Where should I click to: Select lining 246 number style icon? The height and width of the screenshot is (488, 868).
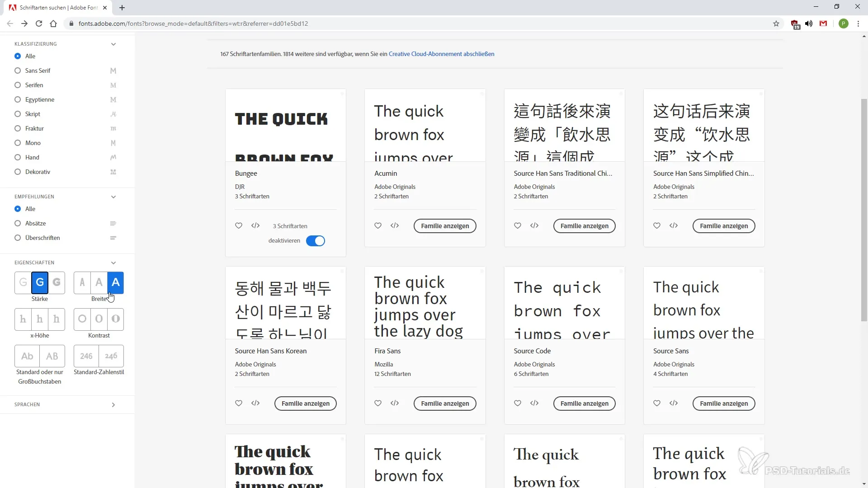(x=86, y=356)
